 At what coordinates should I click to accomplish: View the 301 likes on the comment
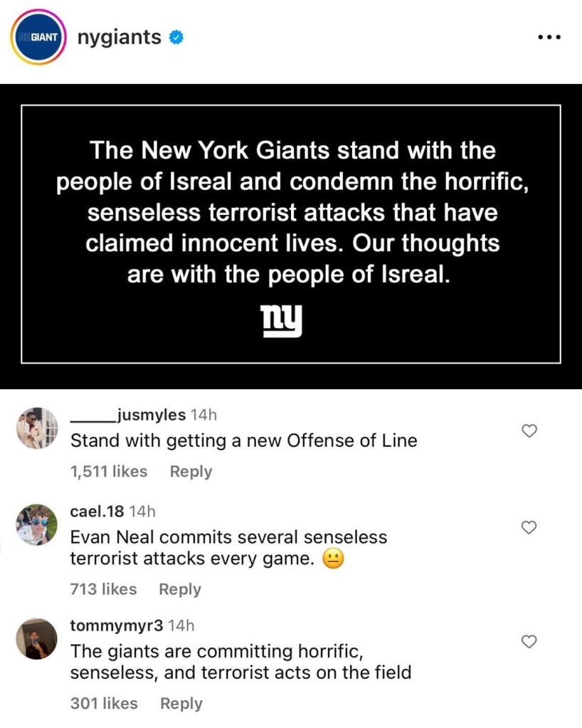[104, 703]
